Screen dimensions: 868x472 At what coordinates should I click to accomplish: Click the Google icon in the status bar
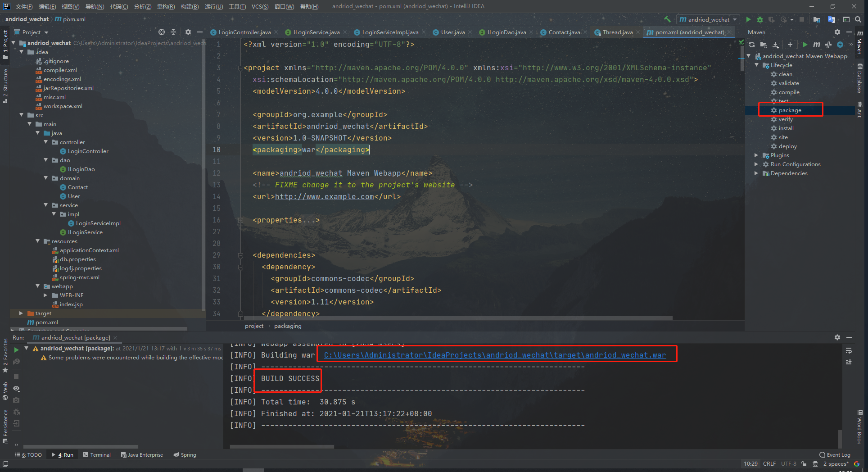857,464
